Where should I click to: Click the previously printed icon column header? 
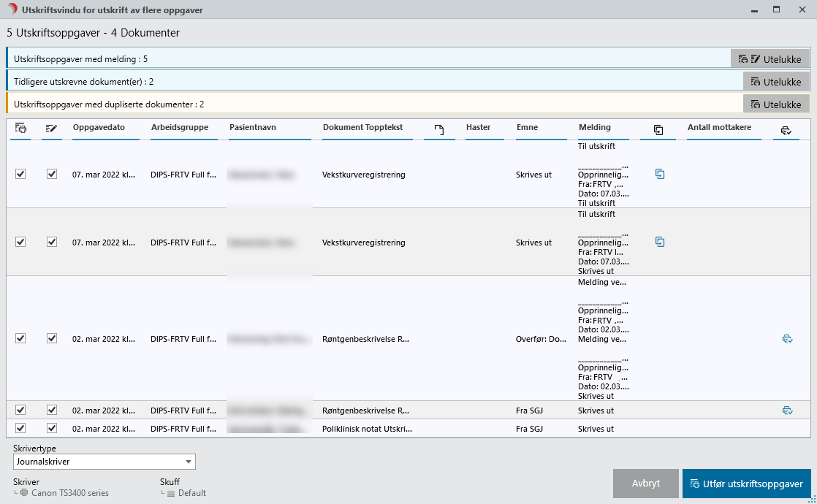pyautogui.click(x=786, y=129)
